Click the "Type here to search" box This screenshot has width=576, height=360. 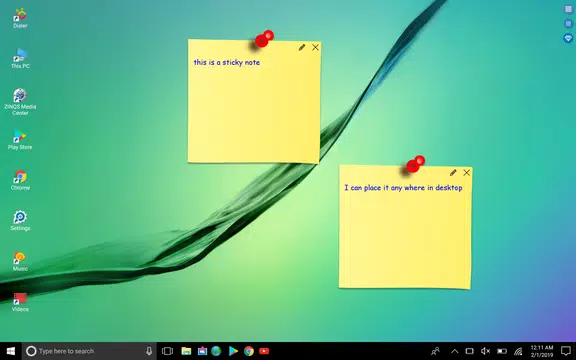coord(89,351)
